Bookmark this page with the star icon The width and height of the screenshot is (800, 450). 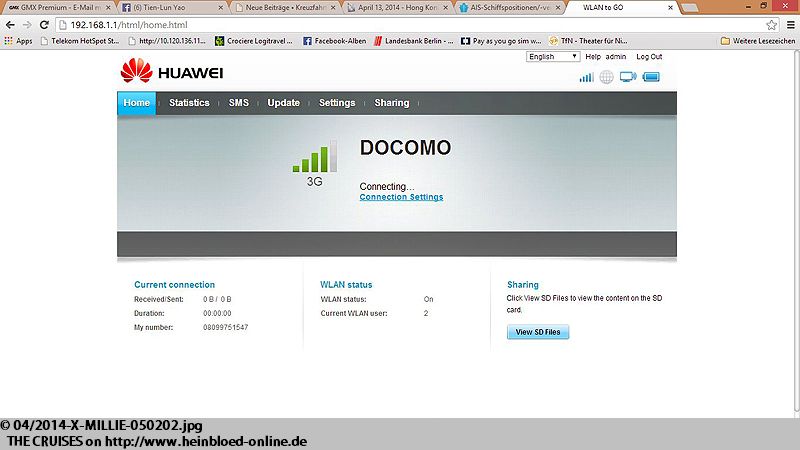(771, 24)
